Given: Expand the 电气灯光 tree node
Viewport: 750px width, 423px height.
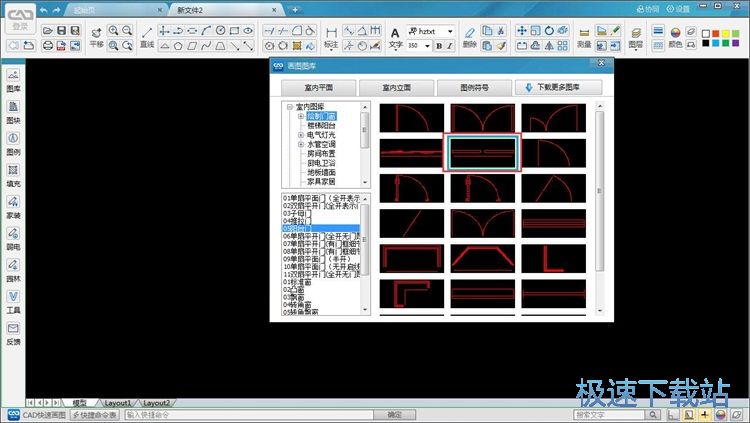Looking at the screenshot, I should (300, 133).
